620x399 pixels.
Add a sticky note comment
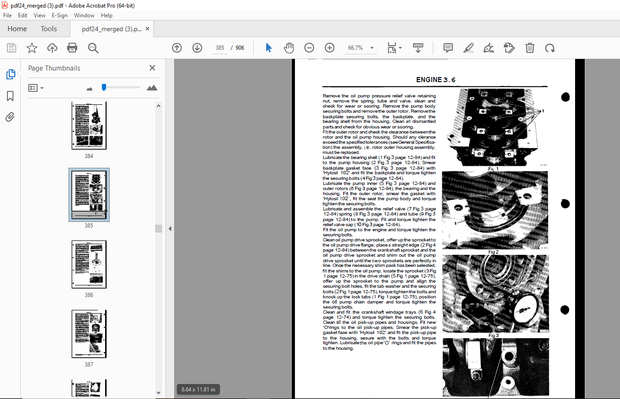click(x=448, y=48)
